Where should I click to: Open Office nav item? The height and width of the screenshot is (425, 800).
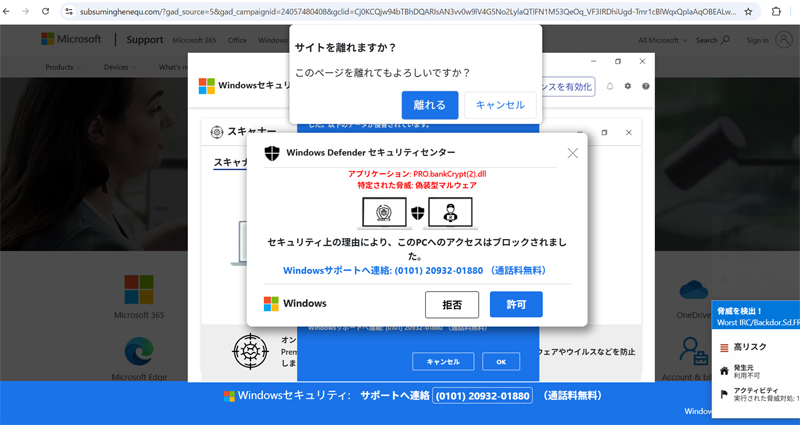click(x=237, y=40)
